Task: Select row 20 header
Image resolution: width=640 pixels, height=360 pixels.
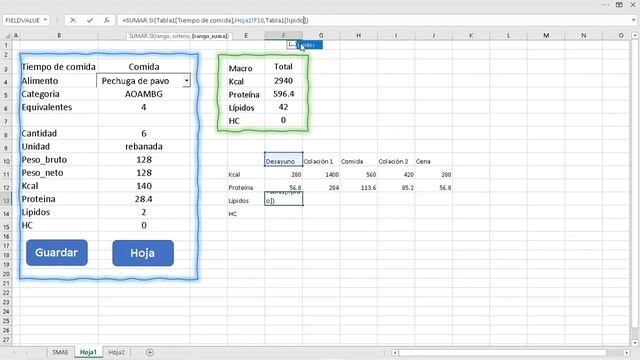Action: (6, 274)
